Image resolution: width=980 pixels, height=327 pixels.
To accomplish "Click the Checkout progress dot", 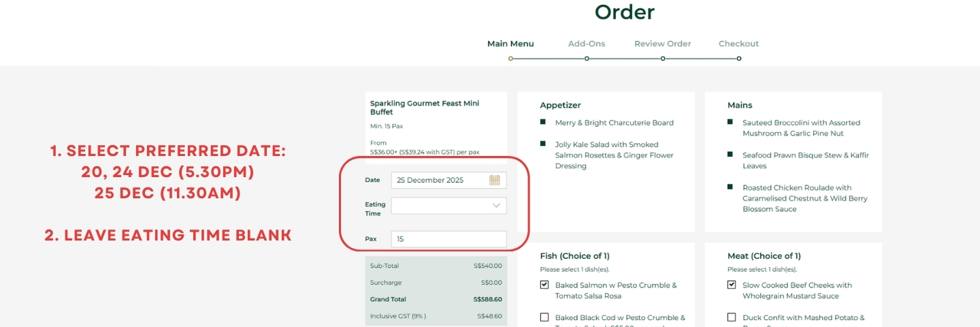I will click(739, 59).
